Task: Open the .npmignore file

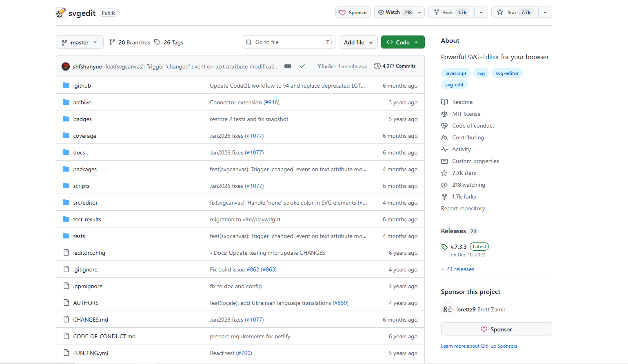Action: [x=88, y=286]
